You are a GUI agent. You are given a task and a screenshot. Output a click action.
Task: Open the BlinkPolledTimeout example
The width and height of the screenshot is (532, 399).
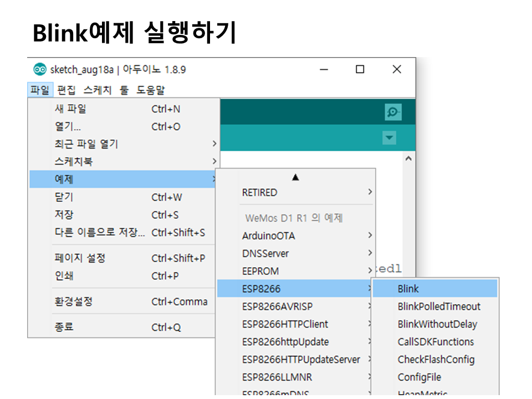436,306
